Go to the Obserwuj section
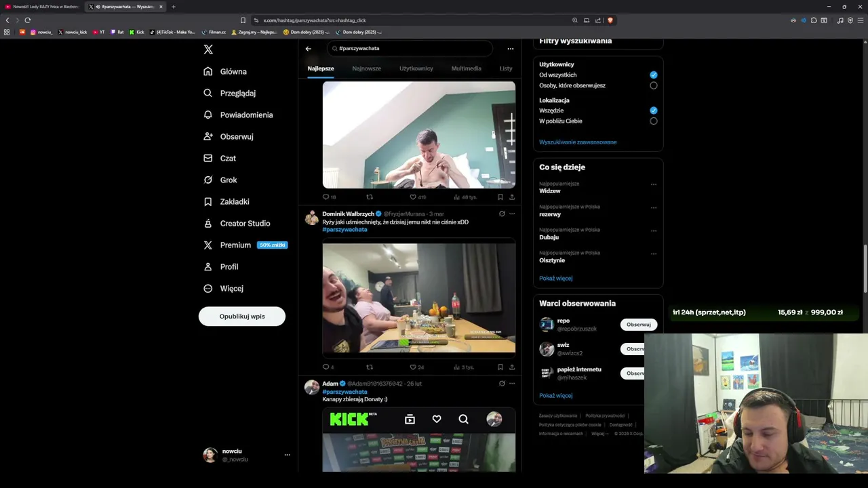Image resolution: width=868 pixels, height=488 pixels. pyautogui.click(x=228, y=136)
